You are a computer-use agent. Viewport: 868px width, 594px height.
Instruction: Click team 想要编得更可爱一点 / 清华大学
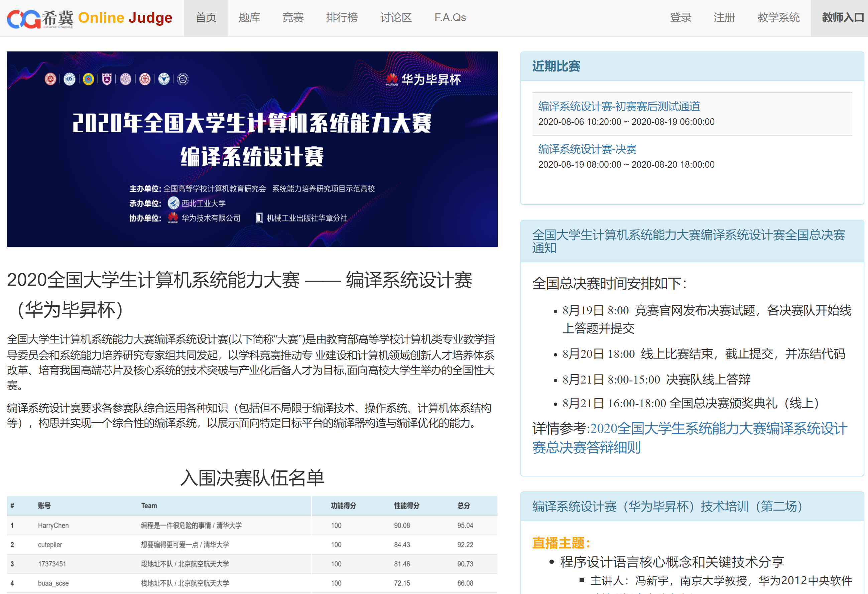tap(185, 544)
